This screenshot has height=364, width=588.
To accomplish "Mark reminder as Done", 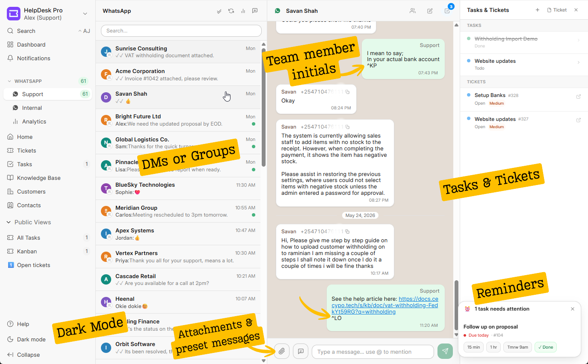I will [x=546, y=347].
